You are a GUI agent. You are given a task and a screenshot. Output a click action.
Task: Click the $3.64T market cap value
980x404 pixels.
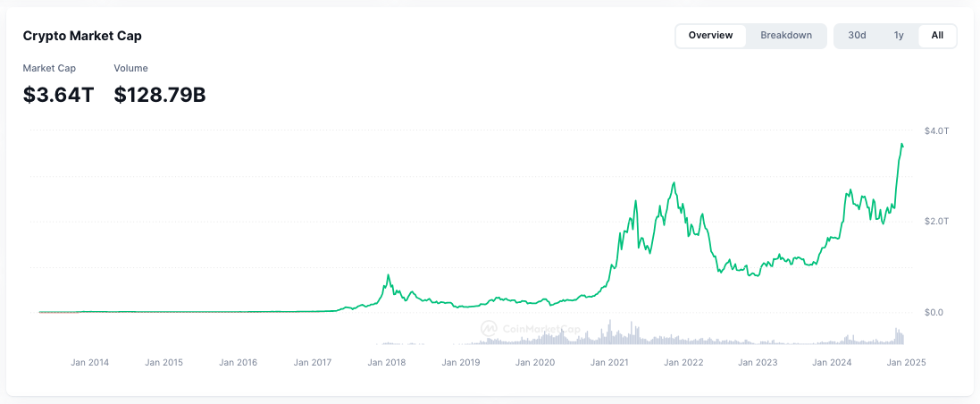tap(58, 95)
